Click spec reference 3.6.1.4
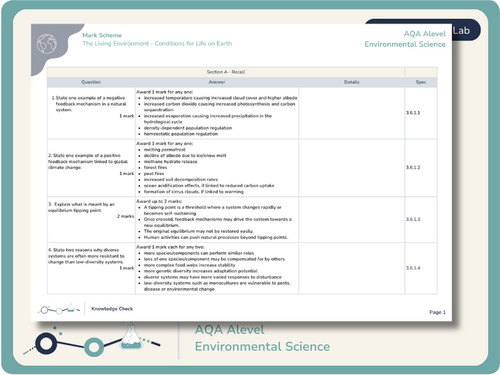The height and width of the screenshot is (375, 500). click(413, 268)
